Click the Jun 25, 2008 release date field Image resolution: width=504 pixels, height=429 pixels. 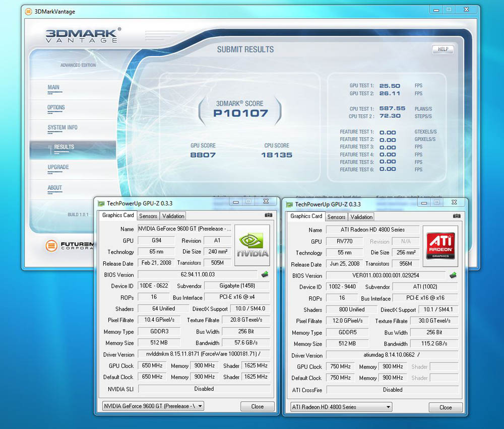coord(345,264)
